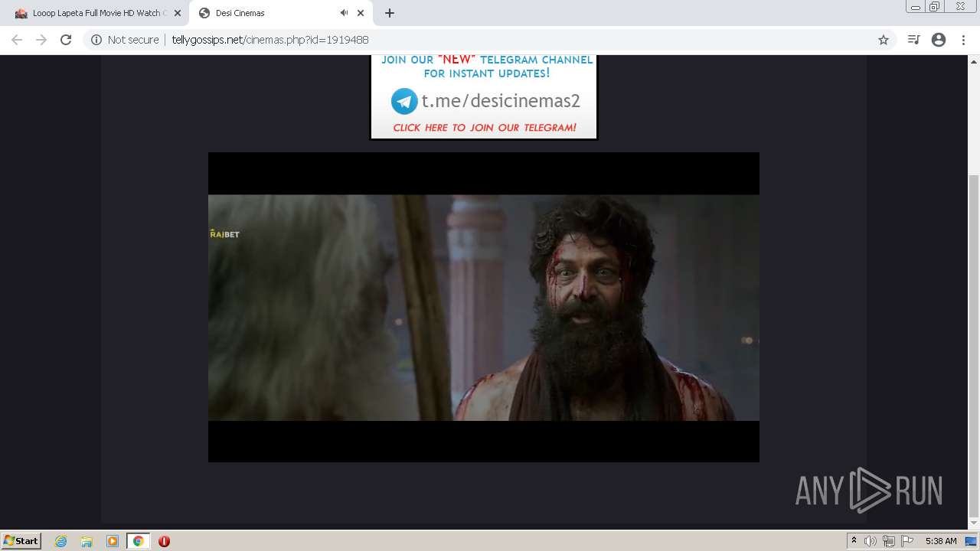Close the Desi Cinemas tab

(361, 13)
